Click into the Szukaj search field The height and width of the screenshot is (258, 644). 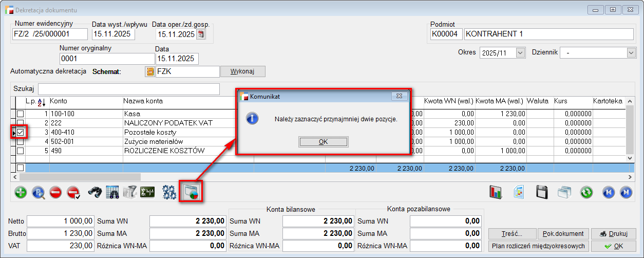(128, 89)
